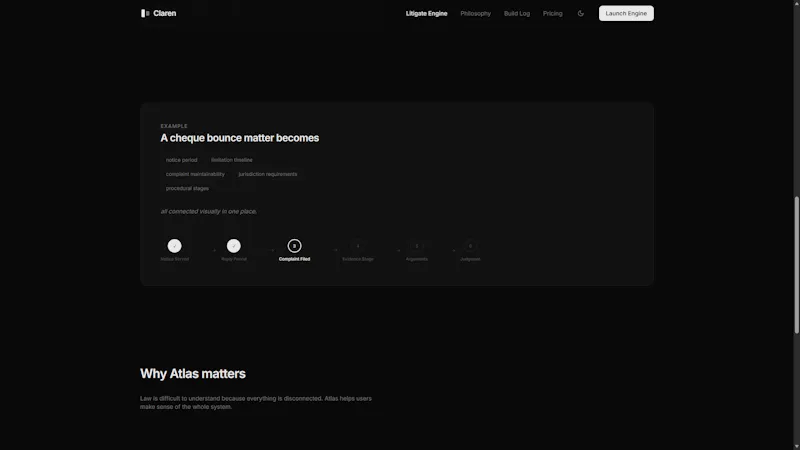Viewport: 800px width, 450px height.
Task: Select the limitation timeline tag
Action: click(232, 160)
